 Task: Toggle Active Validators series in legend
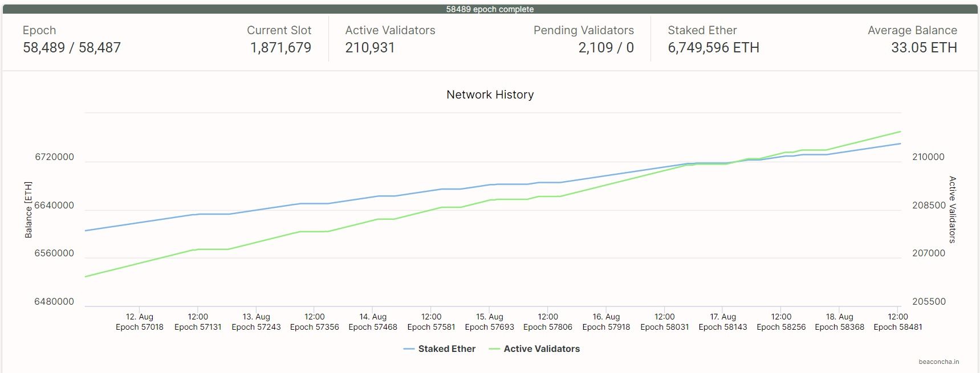pos(535,349)
